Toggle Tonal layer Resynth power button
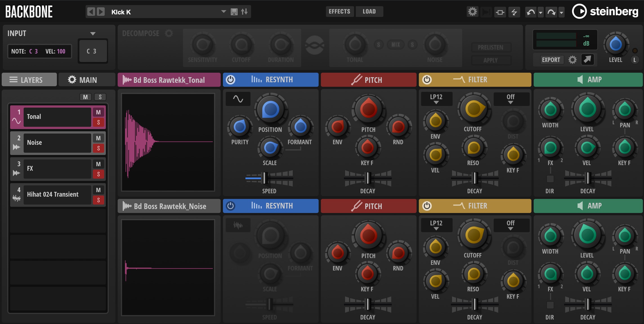Screen dimensions: 644x324 tap(231, 80)
